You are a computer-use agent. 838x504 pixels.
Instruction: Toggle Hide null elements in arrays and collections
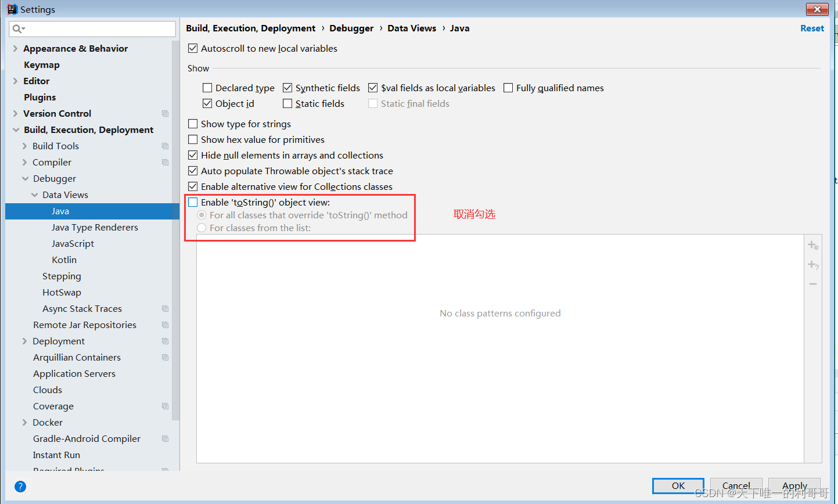pyautogui.click(x=193, y=155)
